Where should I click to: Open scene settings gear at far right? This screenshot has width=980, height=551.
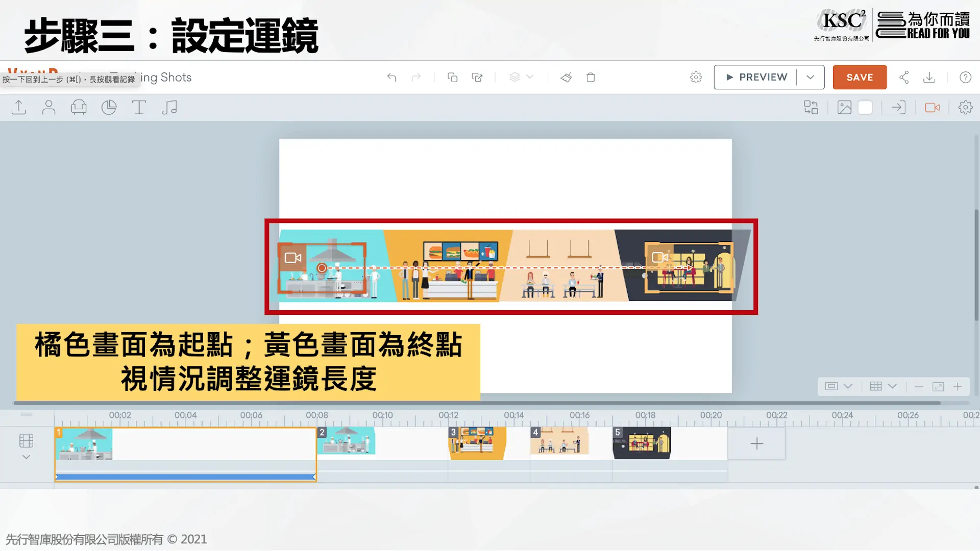965,107
